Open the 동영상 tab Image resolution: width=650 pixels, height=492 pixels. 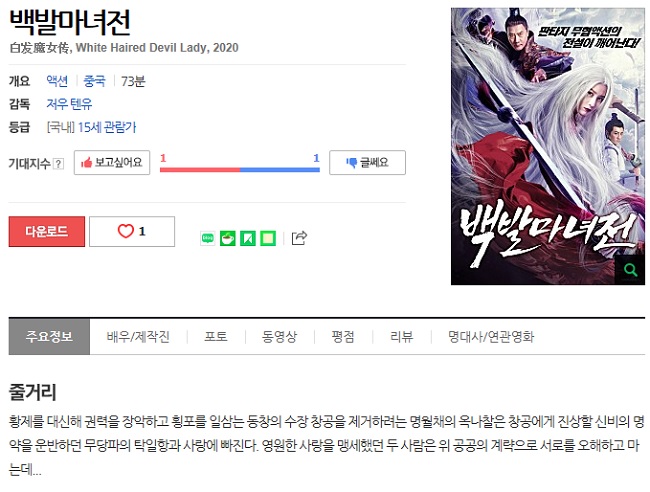pyautogui.click(x=279, y=337)
